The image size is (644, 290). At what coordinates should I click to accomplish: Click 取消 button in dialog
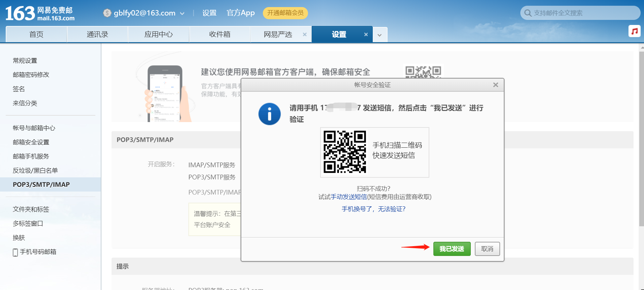click(x=487, y=249)
